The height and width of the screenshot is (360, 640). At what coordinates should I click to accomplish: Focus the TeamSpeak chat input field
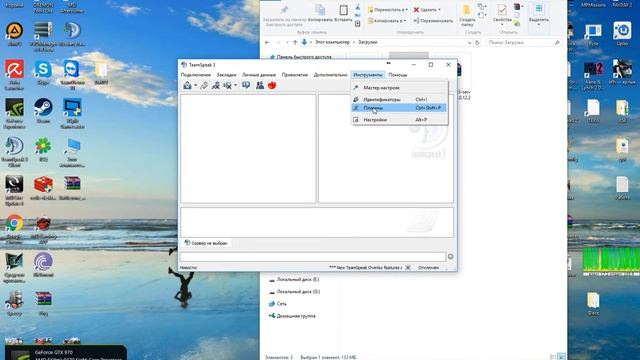pos(313,256)
